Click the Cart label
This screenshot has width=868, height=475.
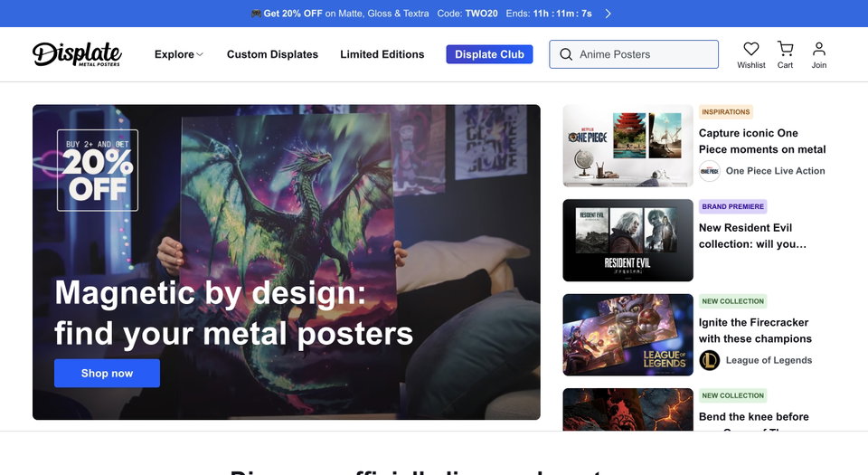[x=785, y=65]
